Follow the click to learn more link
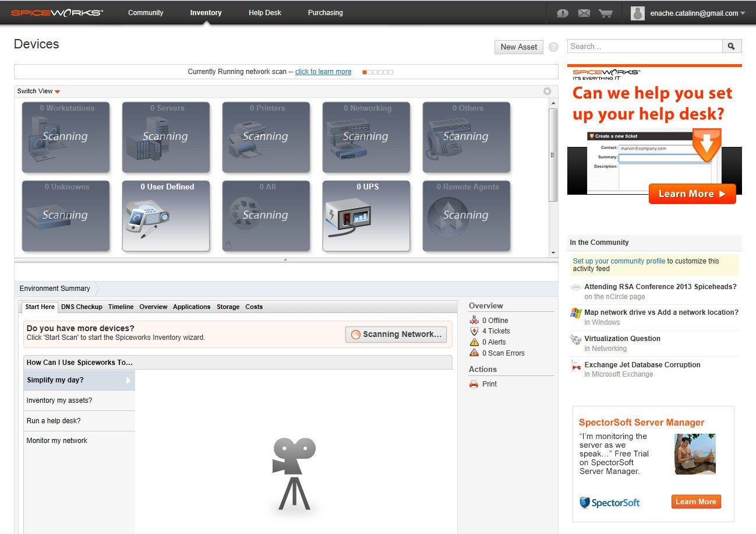 [x=323, y=72]
